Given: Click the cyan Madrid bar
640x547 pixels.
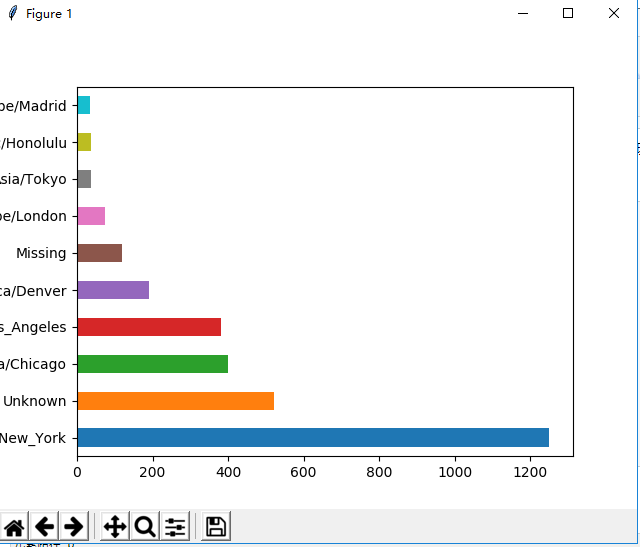Looking at the screenshot, I should point(84,105).
